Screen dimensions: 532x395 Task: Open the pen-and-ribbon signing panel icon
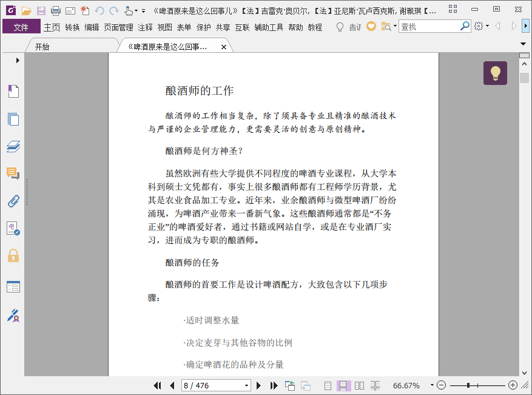point(13,316)
